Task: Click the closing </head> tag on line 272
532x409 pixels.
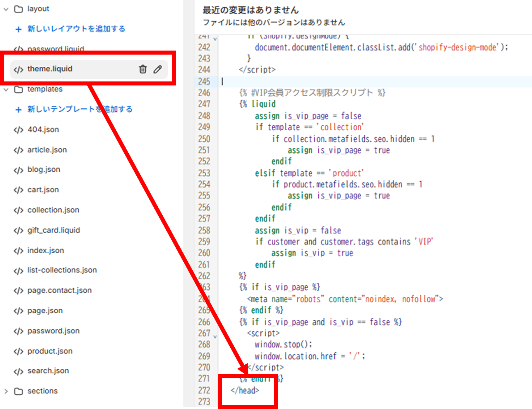Action: coord(245,391)
